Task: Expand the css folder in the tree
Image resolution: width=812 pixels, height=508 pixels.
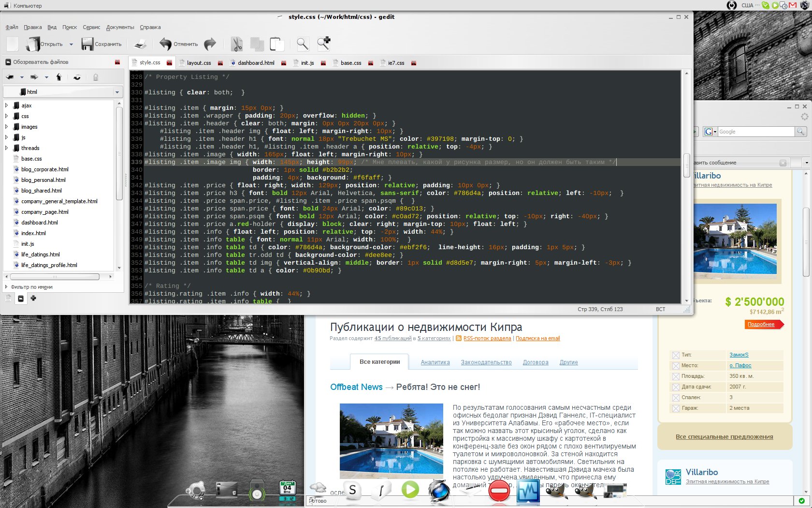Action: click(6, 116)
